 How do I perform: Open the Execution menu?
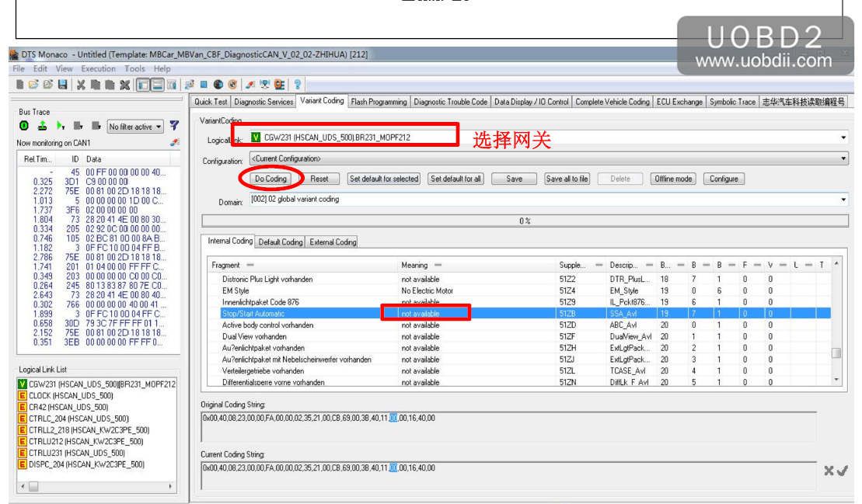coord(99,68)
